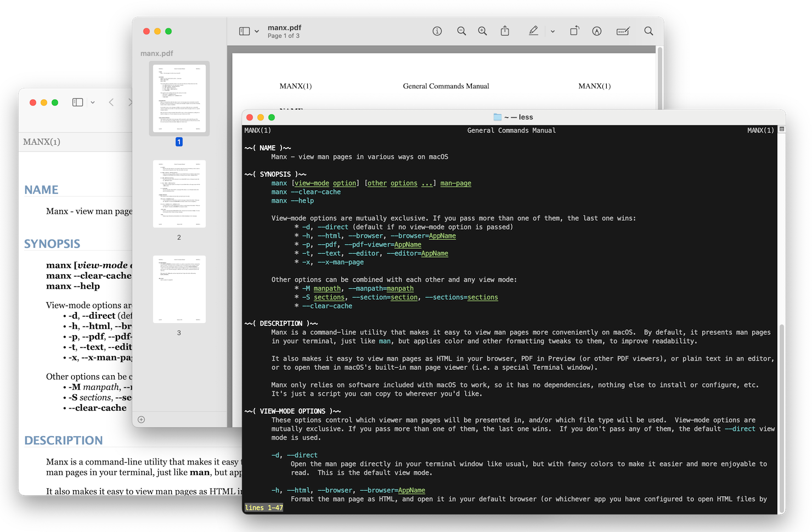Click the NAME heading in help viewer window
This screenshot has height=532, width=812.
[x=41, y=190]
